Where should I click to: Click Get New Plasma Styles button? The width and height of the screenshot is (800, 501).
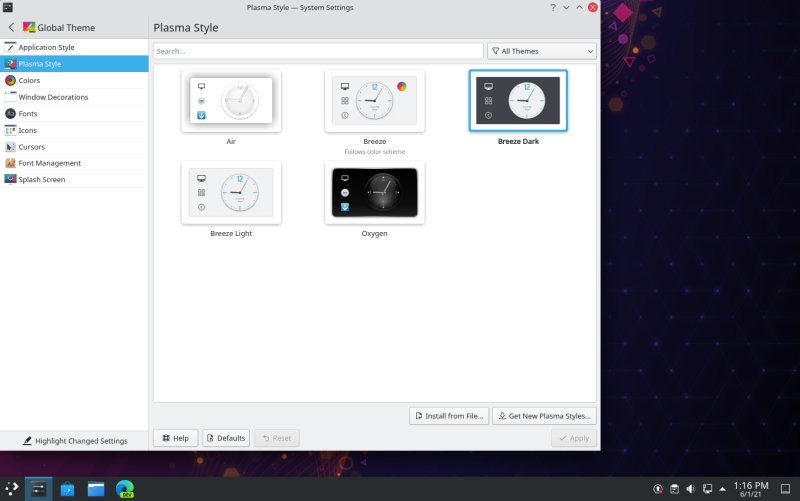544,416
